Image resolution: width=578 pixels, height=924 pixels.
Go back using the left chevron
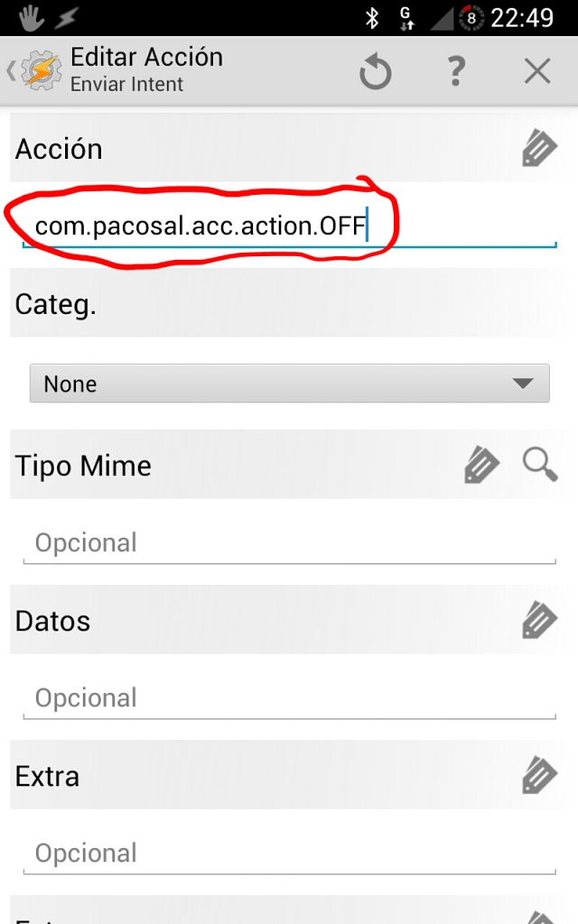10,71
